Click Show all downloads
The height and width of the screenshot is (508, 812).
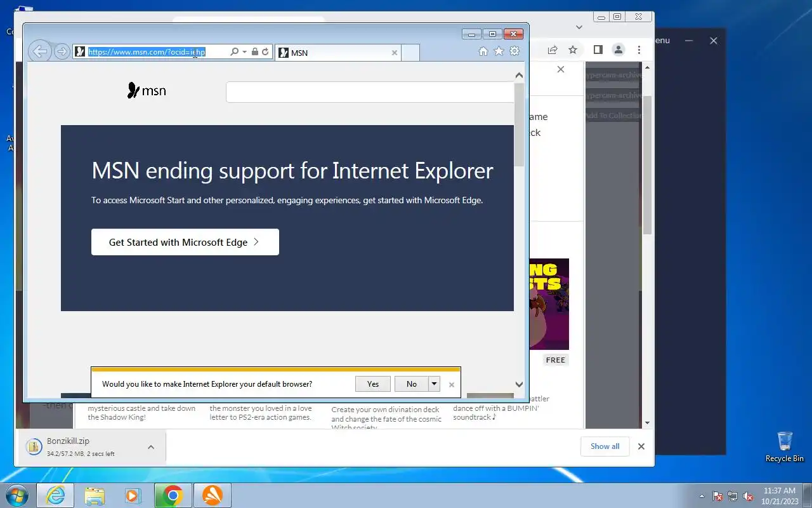click(605, 446)
